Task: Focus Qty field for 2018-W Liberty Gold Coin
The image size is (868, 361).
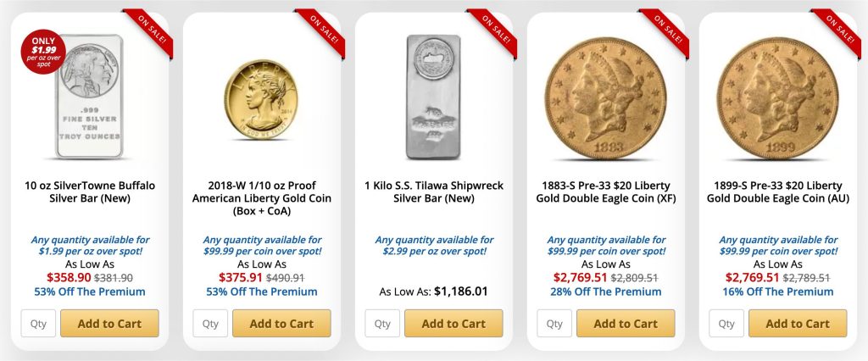Action: click(210, 323)
